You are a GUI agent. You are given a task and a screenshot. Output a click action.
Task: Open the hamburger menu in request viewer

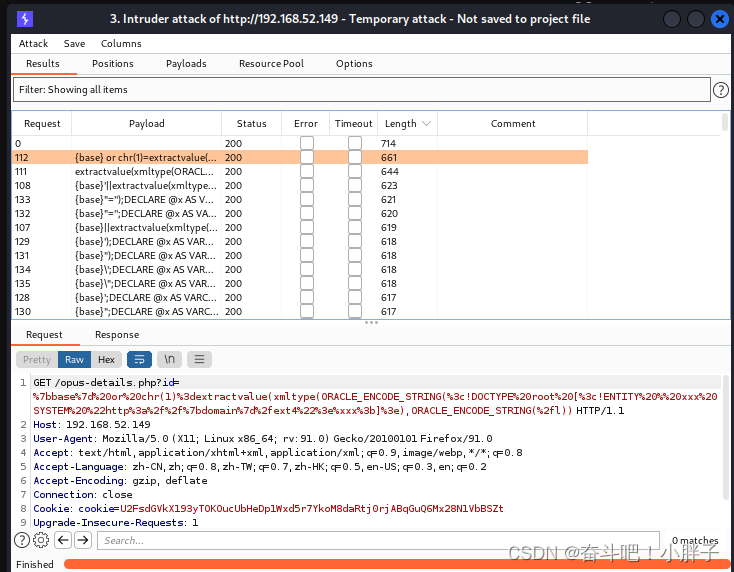pos(199,359)
